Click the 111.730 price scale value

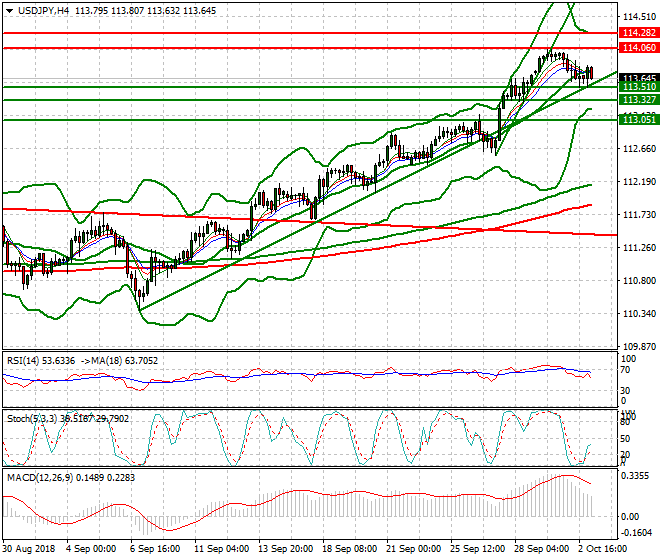coord(639,215)
